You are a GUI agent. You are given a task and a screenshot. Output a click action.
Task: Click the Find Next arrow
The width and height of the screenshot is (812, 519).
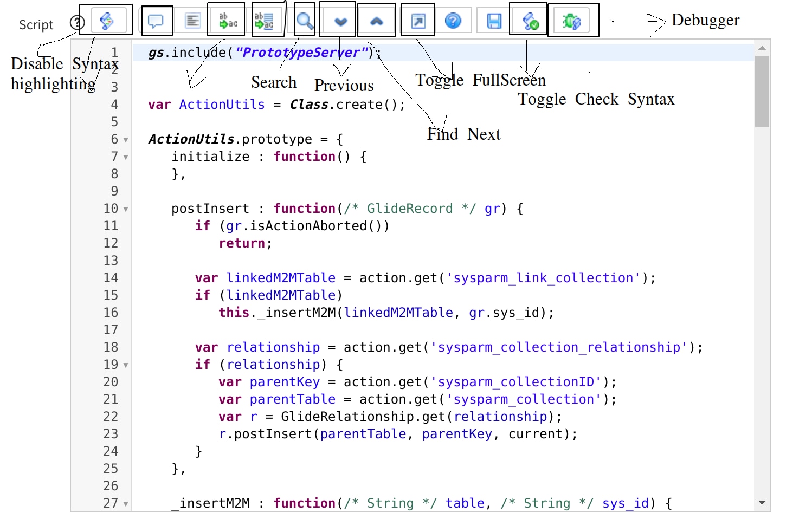(x=376, y=21)
